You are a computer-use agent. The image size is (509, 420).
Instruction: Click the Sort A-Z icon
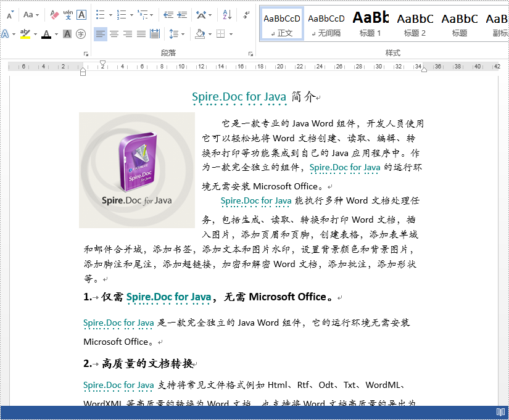click(227, 15)
